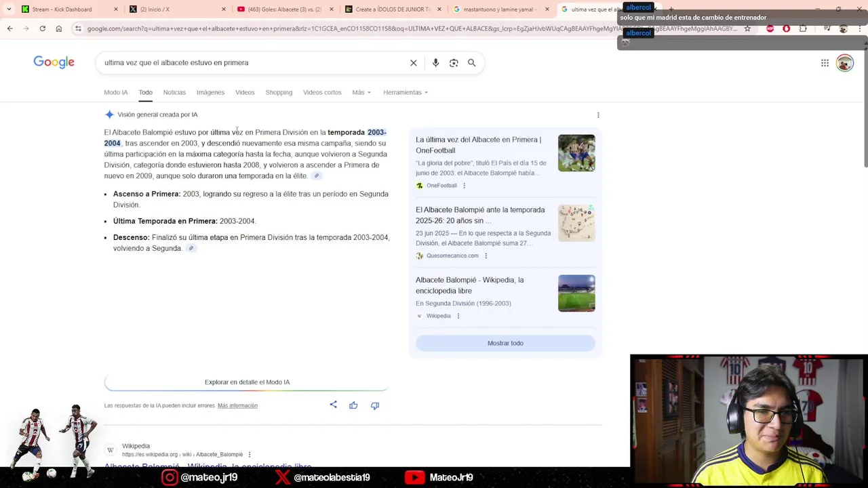Click the Wikipedia favicon beside the search result
Screen dimensions: 868x488
coord(111,450)
